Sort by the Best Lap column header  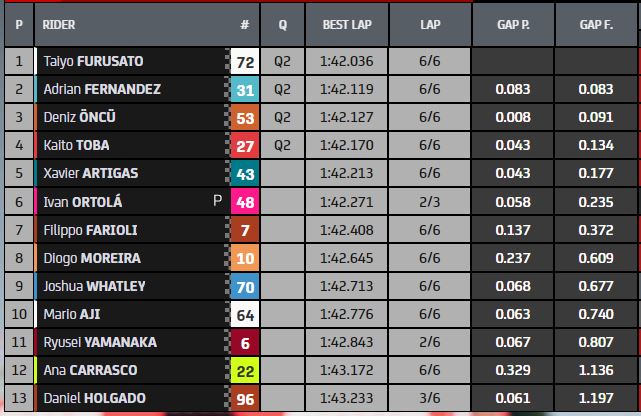(x=348, y=23)
